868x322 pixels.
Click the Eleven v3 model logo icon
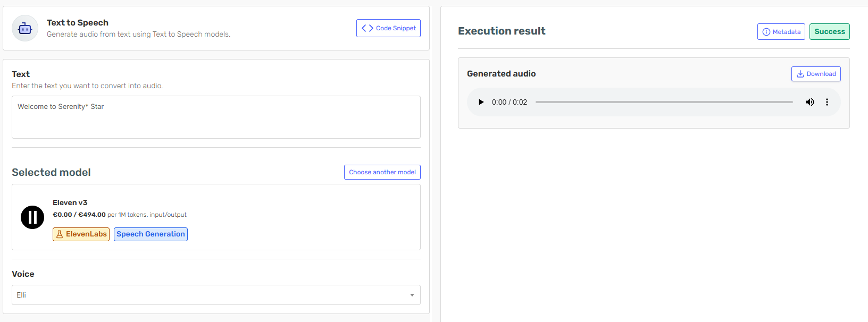(x=32, y=217)
